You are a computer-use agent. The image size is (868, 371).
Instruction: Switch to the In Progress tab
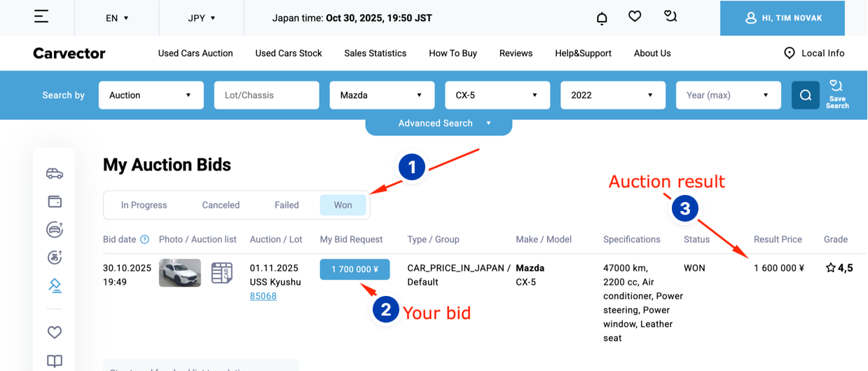[144, 205]
